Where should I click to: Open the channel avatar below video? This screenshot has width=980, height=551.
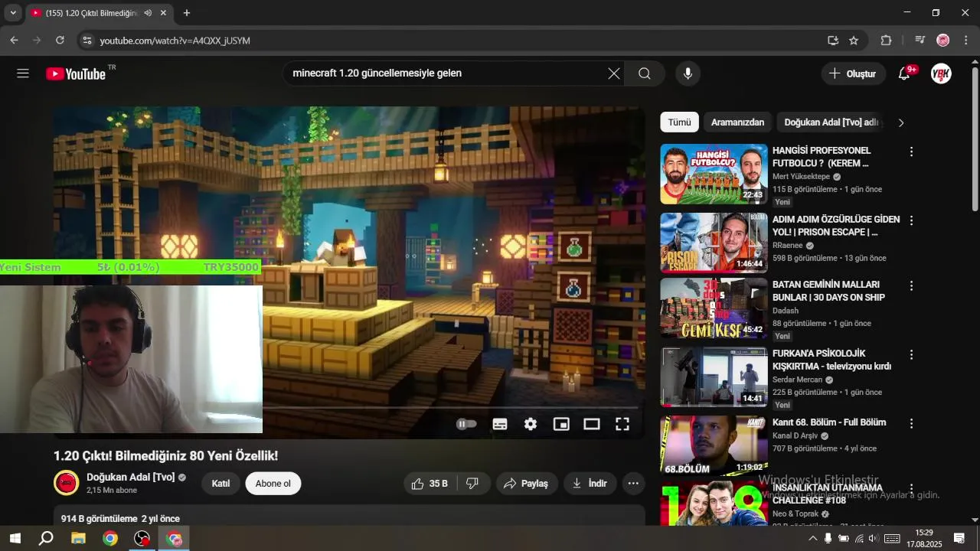67,483
